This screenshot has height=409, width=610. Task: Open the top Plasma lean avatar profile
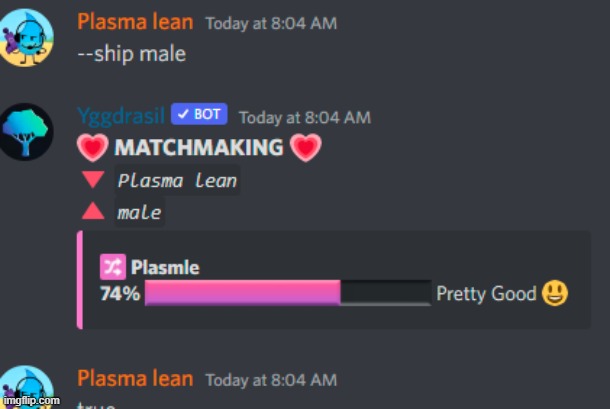pos(26,36)
